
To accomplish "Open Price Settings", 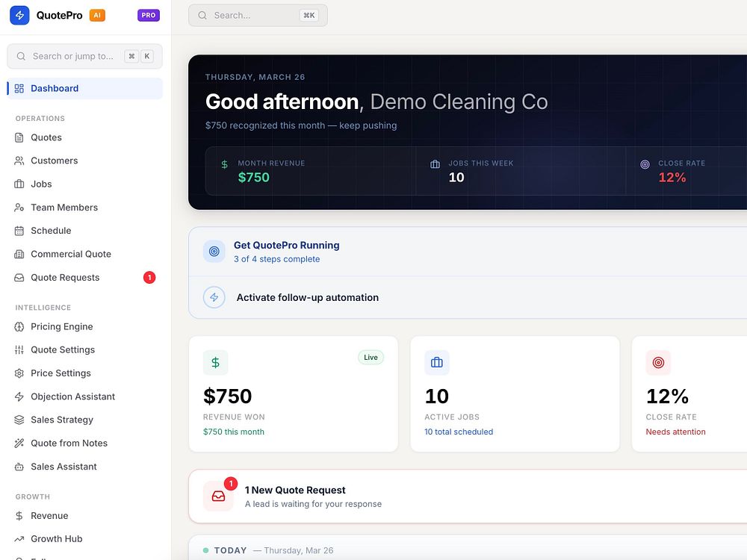I will click(85, 373).
